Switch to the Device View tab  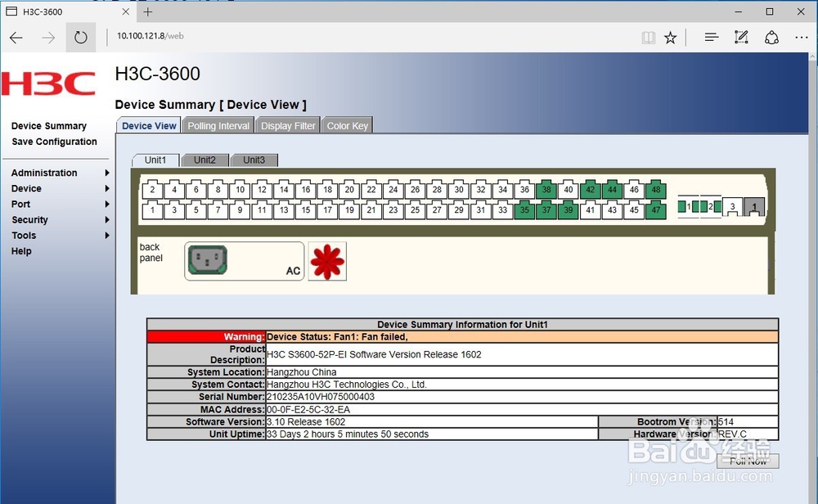click(149, 126)
